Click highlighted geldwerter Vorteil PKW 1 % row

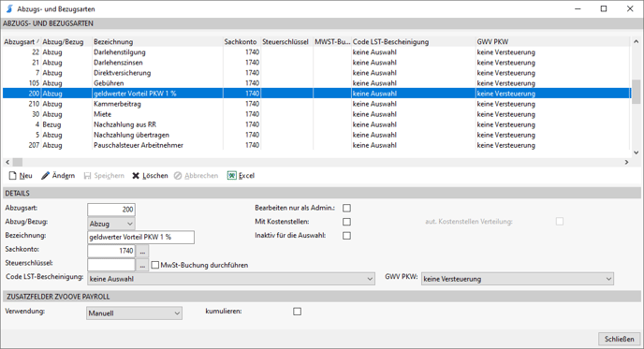pyautogui.click(x=316, y=94)
